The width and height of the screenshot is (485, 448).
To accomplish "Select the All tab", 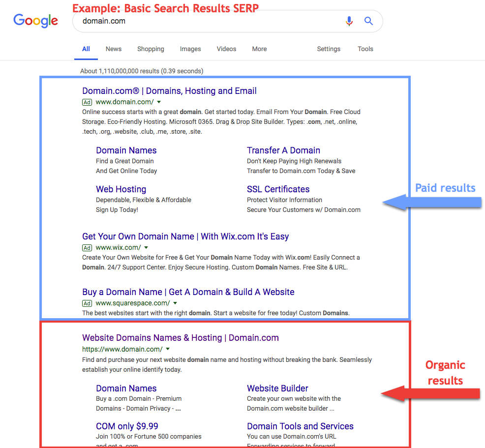I will (x=86, y=49).
